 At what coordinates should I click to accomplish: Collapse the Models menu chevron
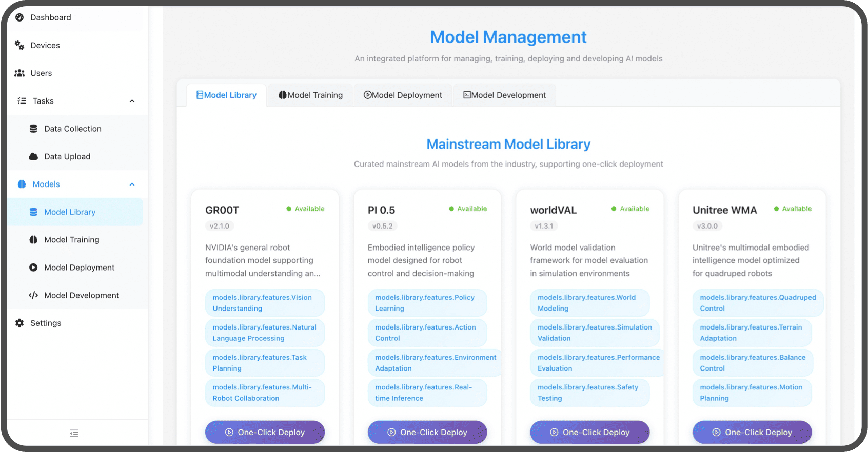(x=132, y=184)
